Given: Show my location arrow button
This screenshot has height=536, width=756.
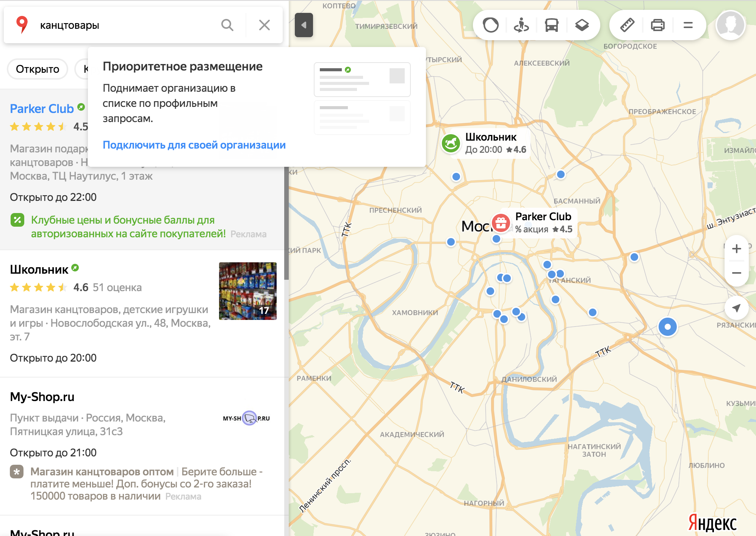Looking at the screenshot, I should (736, 308).
